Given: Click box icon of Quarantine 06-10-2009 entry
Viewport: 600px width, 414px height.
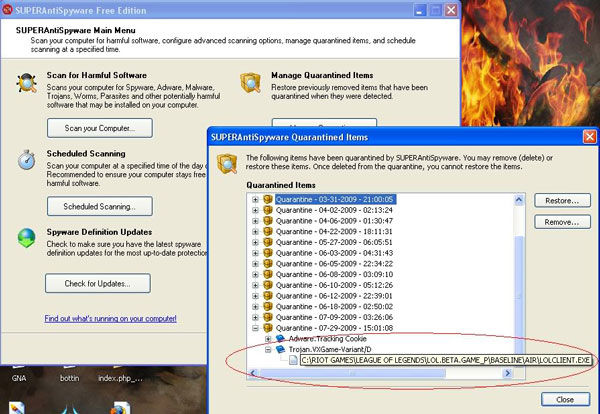Looking at the screenshot, I should [x=268, y=285].
